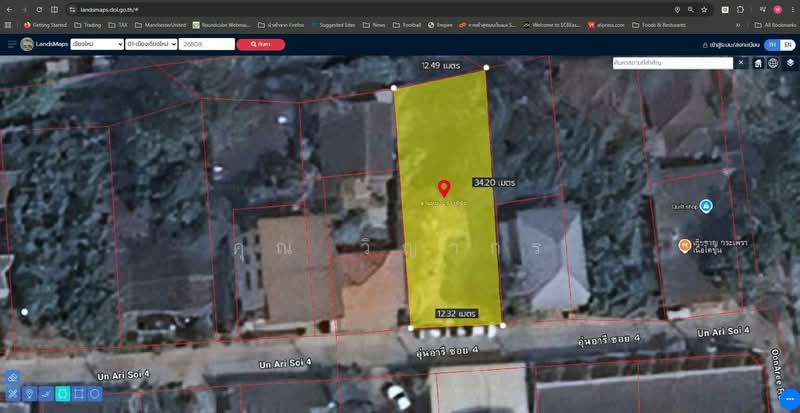
Task: Open the Trading bookmarks folder
Action: 87,25
